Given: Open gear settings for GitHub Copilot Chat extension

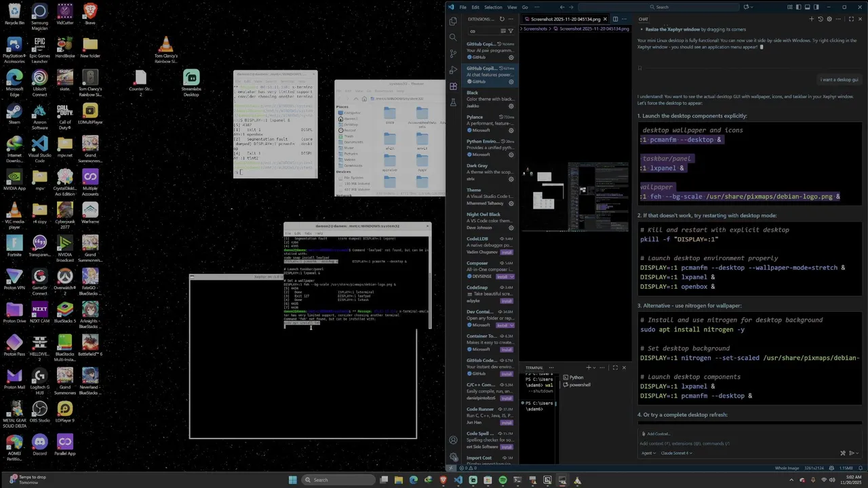Looking at the screenshot, I should point(511,81).
